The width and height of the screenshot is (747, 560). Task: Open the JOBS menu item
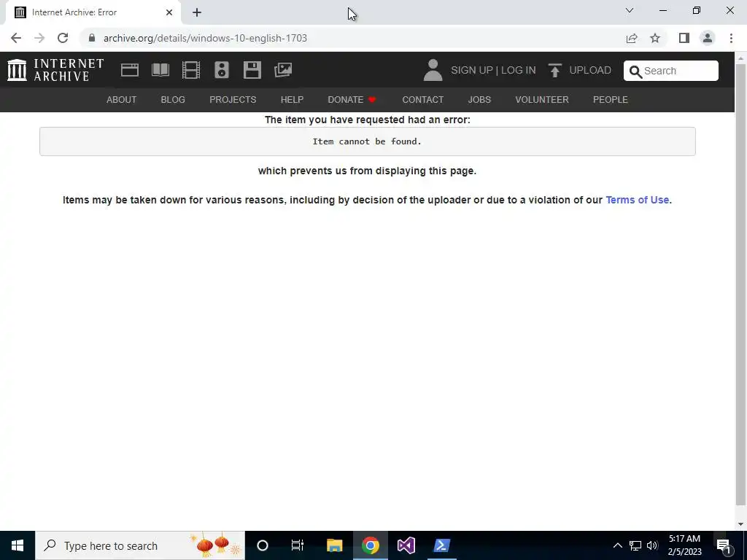coord(479,99)
